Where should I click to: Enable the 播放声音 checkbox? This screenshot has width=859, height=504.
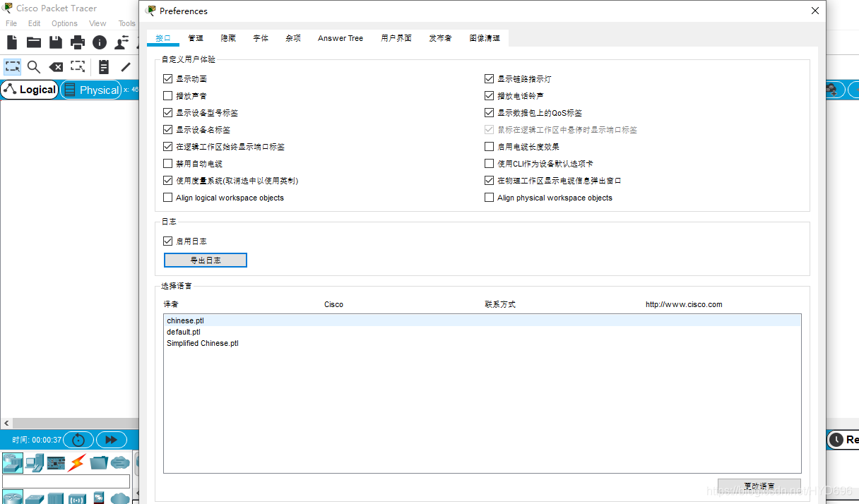click(x=167, y=96)
